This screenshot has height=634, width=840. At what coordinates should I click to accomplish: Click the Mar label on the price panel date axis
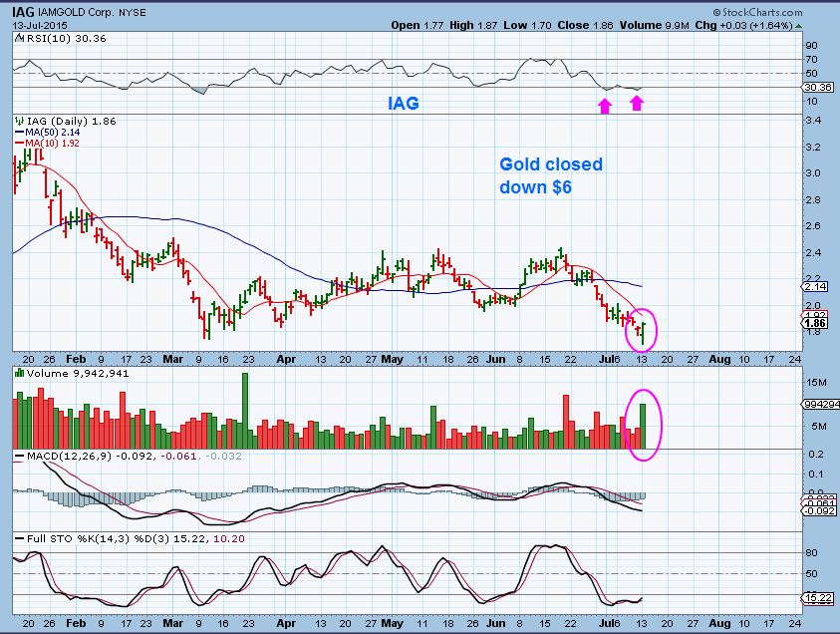coord(172,359)
